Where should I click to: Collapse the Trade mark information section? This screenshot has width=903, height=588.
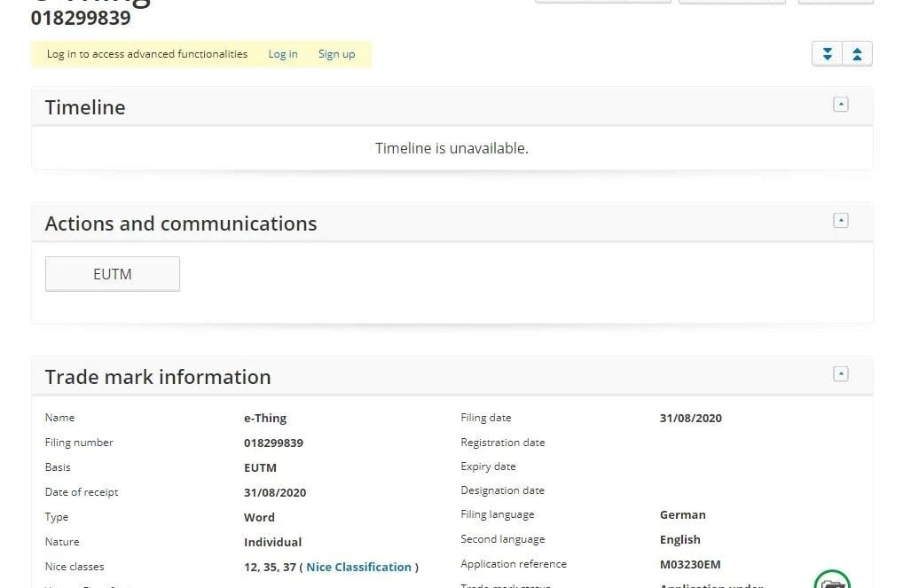(x=841, y=373)
